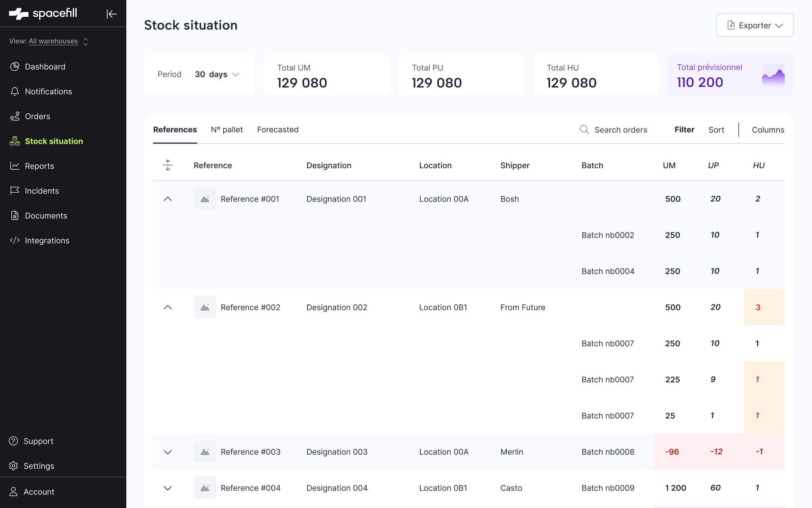Click the Integrations code icon
Viewport: 812px width, 508px height.
click(x=15, y=240)
